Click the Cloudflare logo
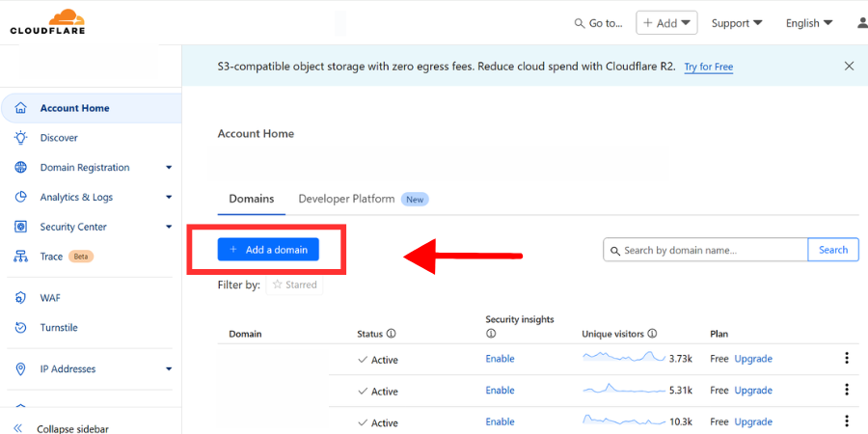 47,21
